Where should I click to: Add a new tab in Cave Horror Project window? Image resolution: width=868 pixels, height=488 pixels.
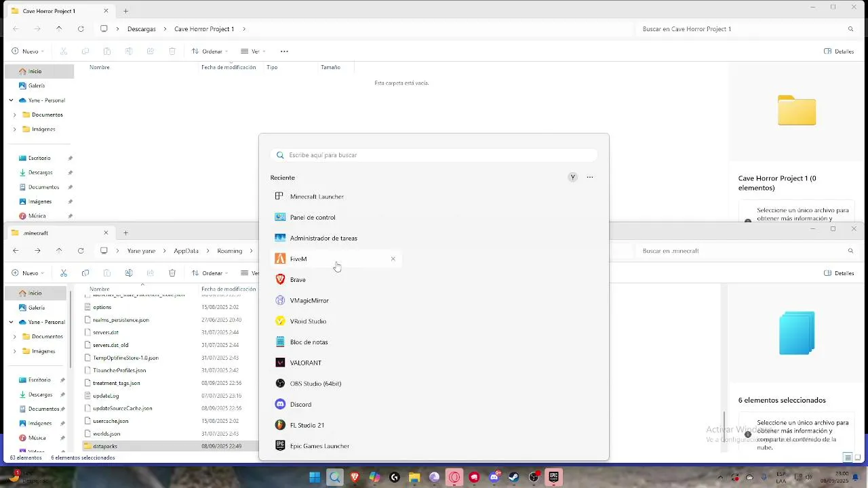tap(125, 11)
